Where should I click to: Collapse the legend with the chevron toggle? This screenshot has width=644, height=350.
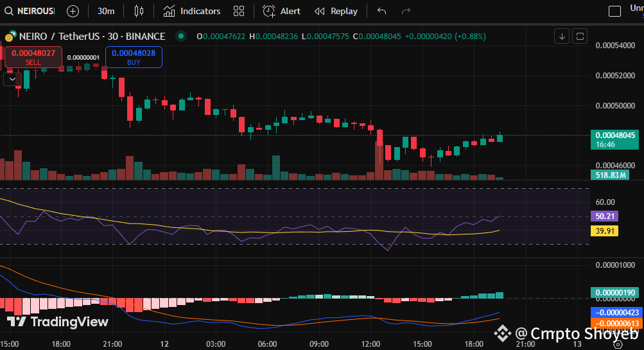(x=12, y=79)
